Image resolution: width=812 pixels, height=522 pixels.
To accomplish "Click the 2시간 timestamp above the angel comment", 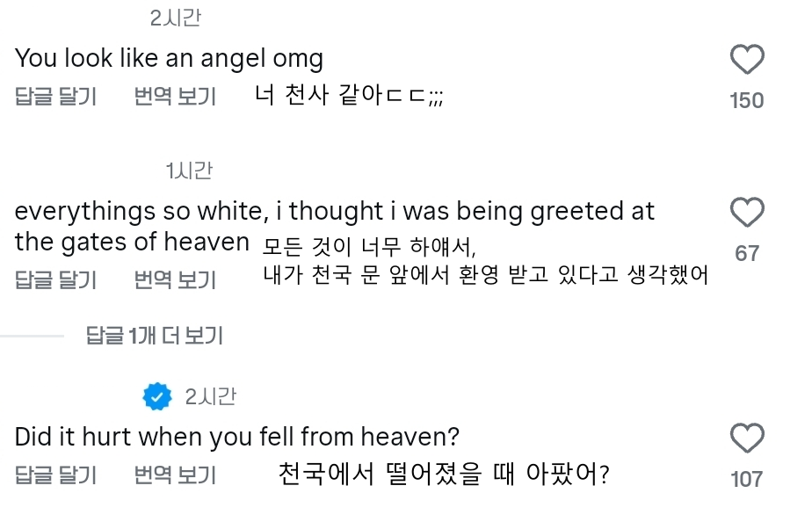I will [x=176, y=18].
